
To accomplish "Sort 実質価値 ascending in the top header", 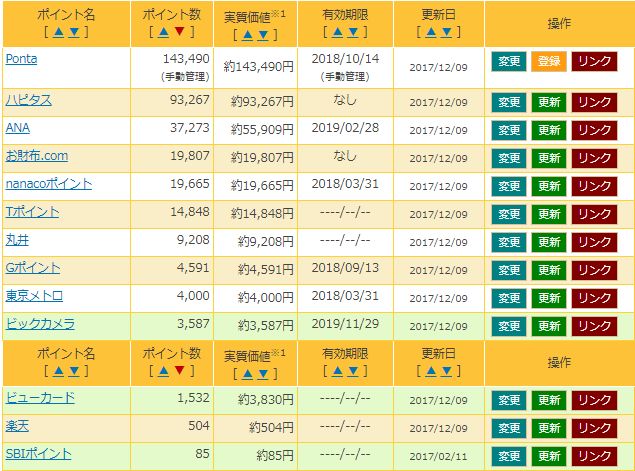I will 248,36.
